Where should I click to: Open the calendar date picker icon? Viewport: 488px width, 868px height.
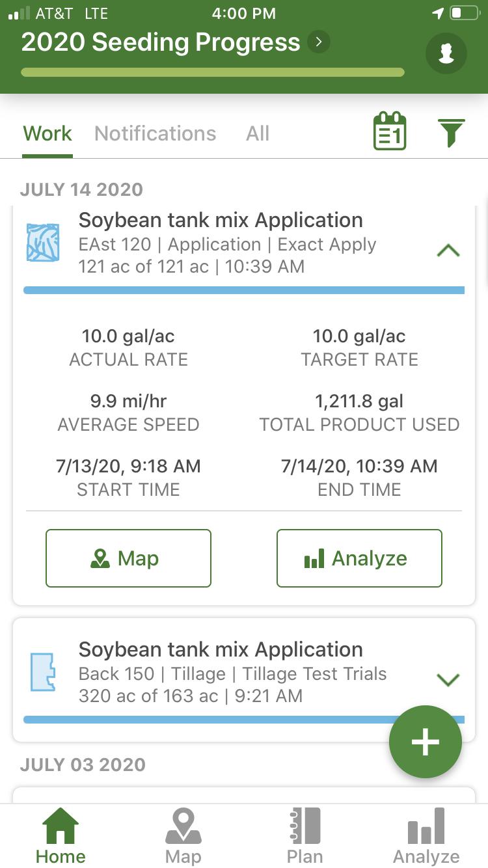[390, 132]
